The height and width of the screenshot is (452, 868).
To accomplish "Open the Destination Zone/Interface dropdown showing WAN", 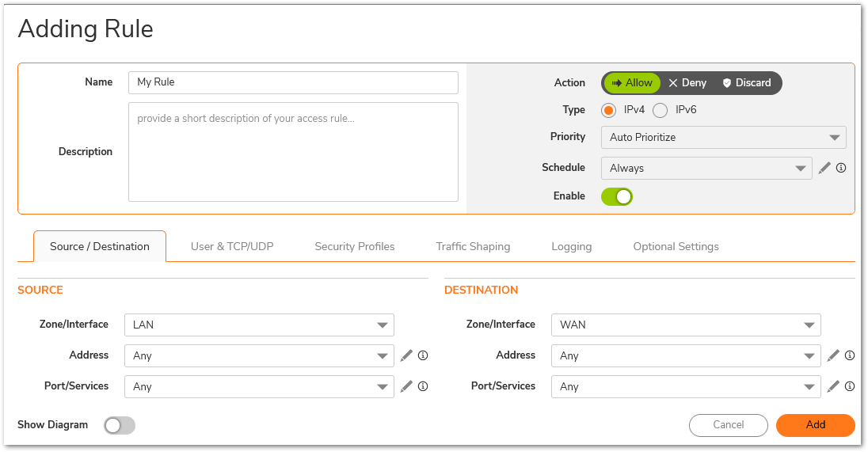I will pyautogui.click(x=686, y=325).
